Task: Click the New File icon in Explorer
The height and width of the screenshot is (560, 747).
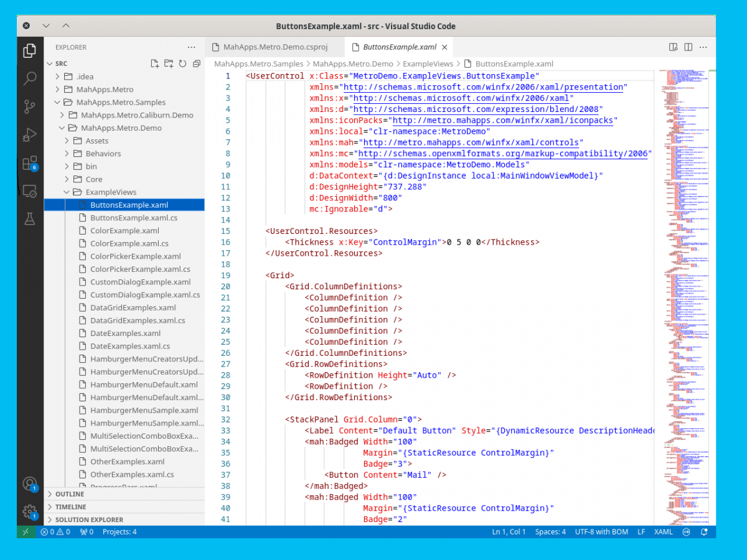Action: (x=155, y=63)
